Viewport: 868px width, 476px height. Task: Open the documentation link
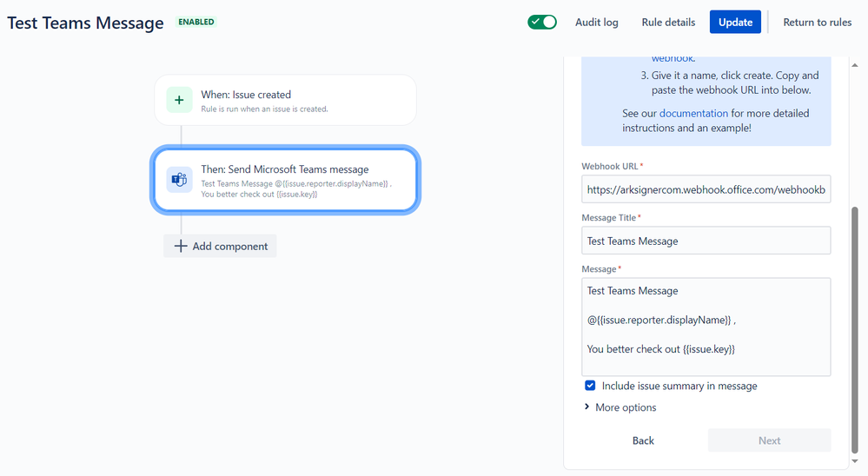click(x=693, y=113)
